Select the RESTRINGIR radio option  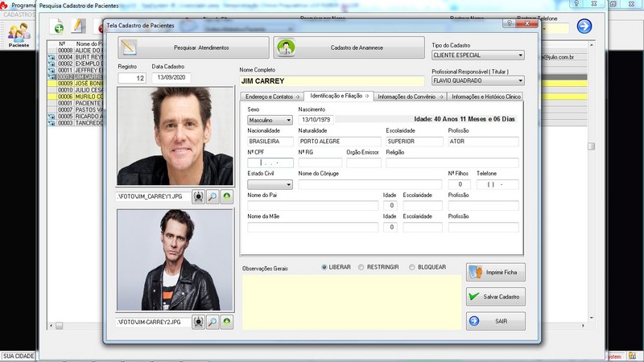pyautogui.click(x=361, y=267)
